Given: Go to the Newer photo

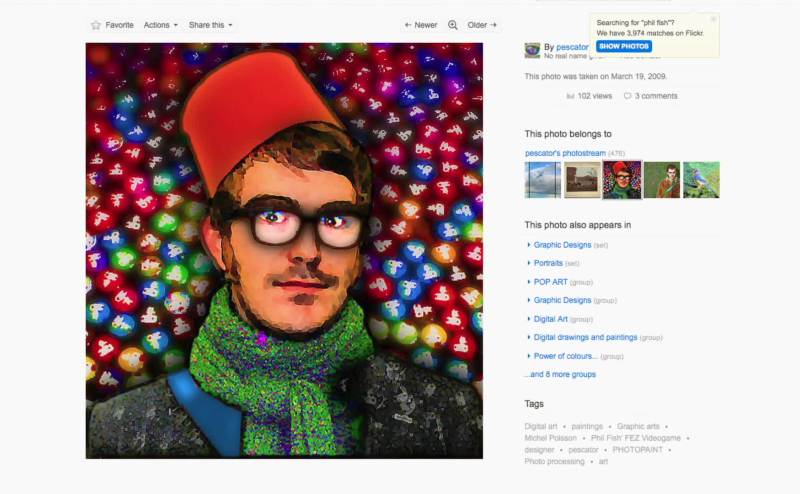Looking at the screenshot, I should [x=421, y=25].
